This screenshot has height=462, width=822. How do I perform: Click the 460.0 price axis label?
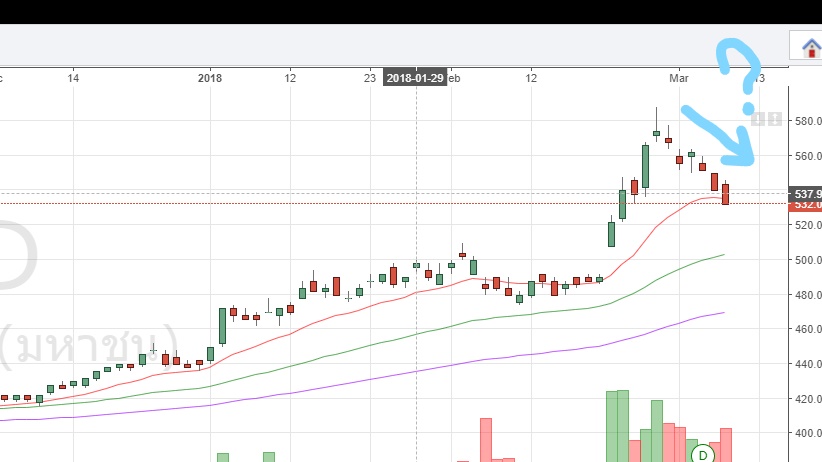tap(807, 329)
